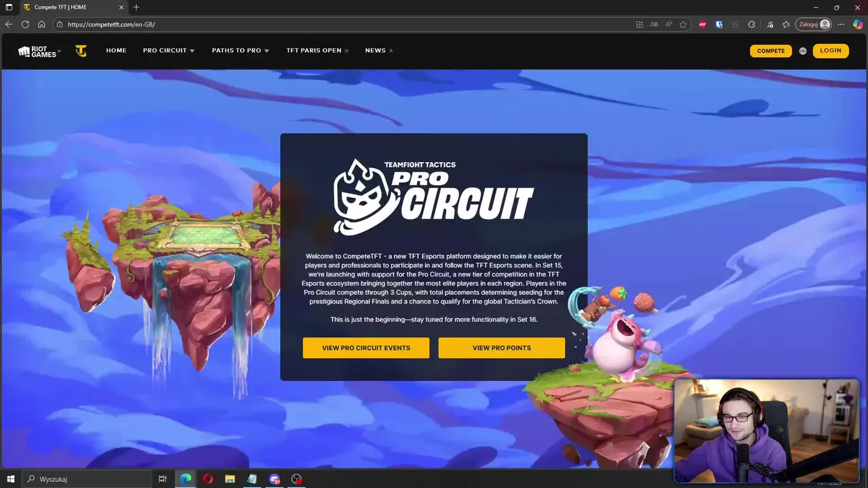Expand the Paths to Pro dropdown
This screenshot has height=488, width=868.
tap(241, 51)
